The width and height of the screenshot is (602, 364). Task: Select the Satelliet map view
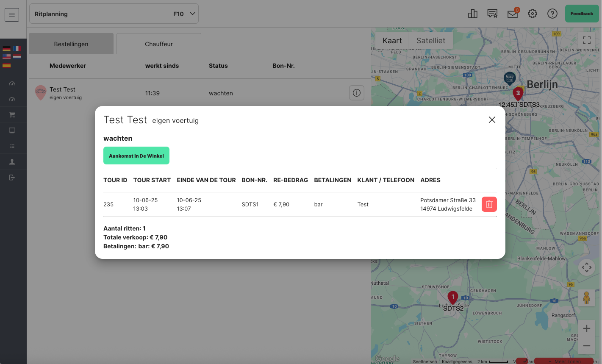(431, 41)
